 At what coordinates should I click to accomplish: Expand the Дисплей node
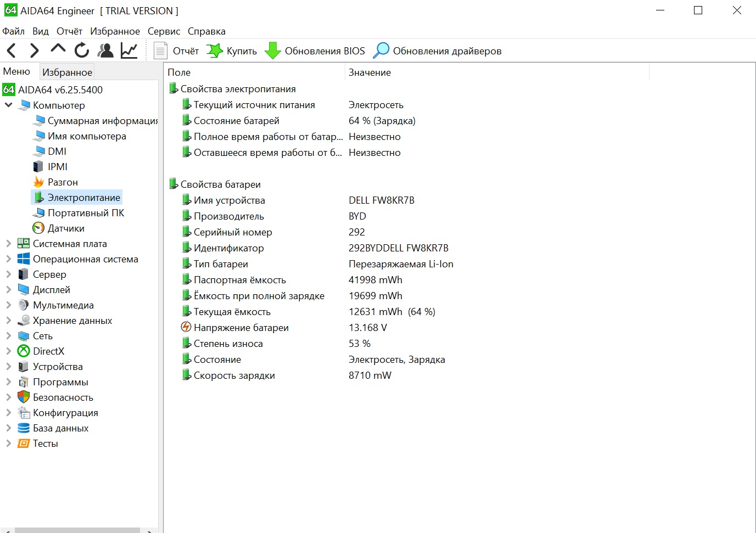[x=8, y=289]
